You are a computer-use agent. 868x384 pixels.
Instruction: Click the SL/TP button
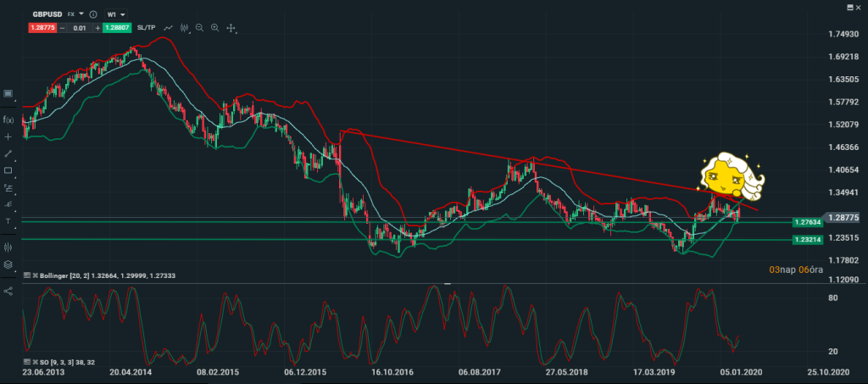(x=147, y=28)
